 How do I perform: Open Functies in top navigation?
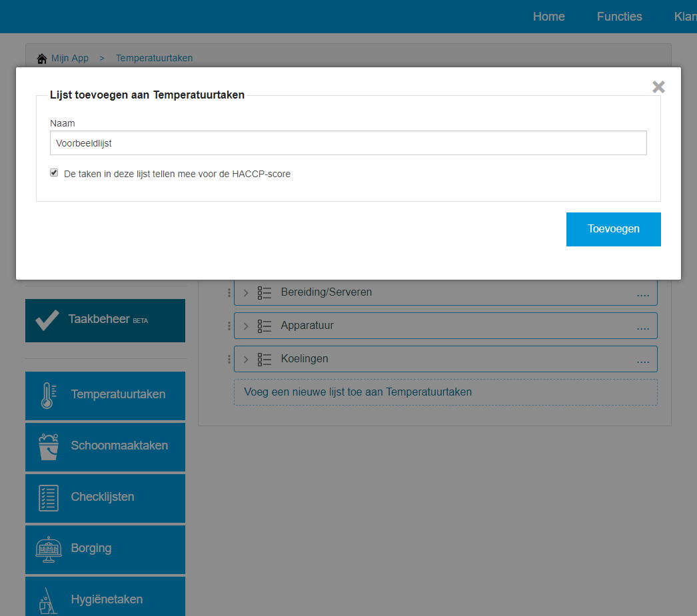point(619,17)
